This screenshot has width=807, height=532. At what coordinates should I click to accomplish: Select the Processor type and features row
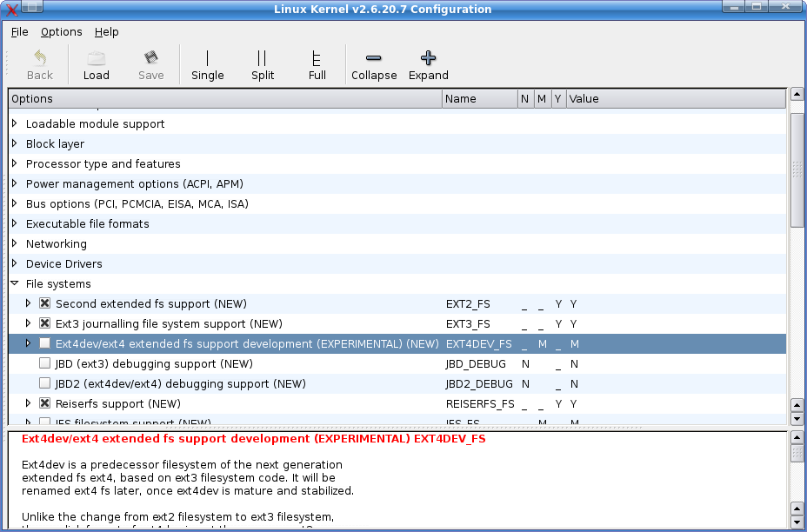coord(103,164)
